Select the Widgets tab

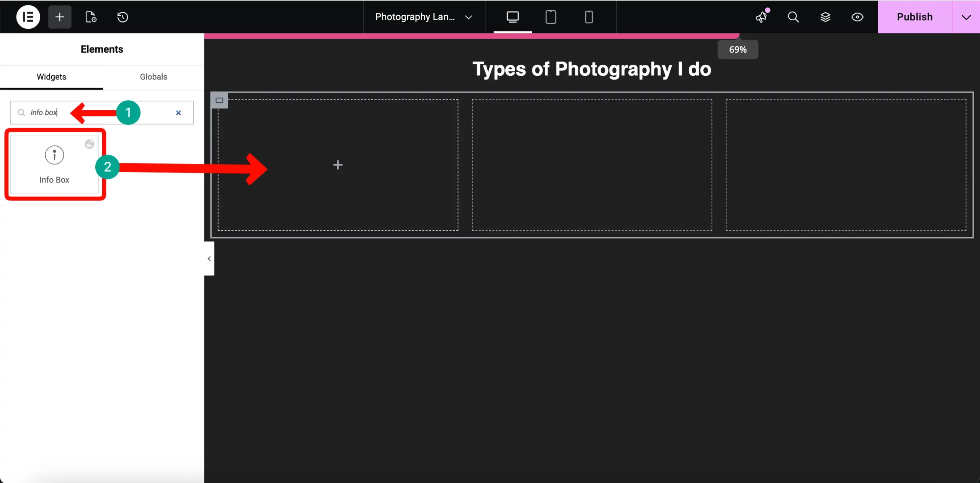[x=51, y=77]
